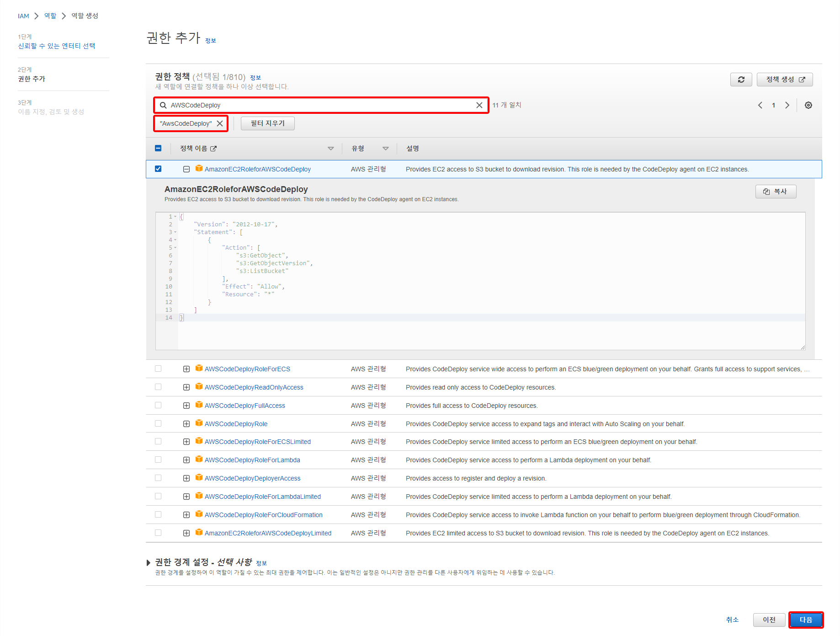Viewport: 840px width, 636px height.
Task: Open IAM breadcrumb link
Action: click(23, 16)
